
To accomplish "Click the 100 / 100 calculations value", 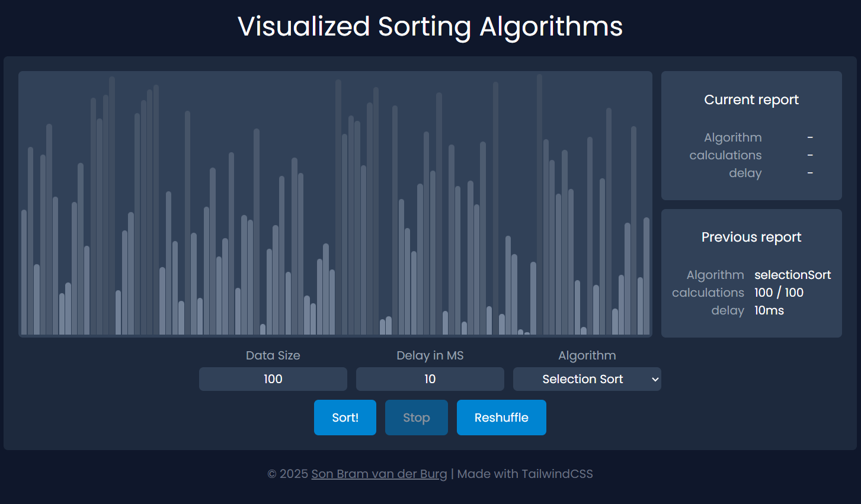I will [x=779, y=293].
